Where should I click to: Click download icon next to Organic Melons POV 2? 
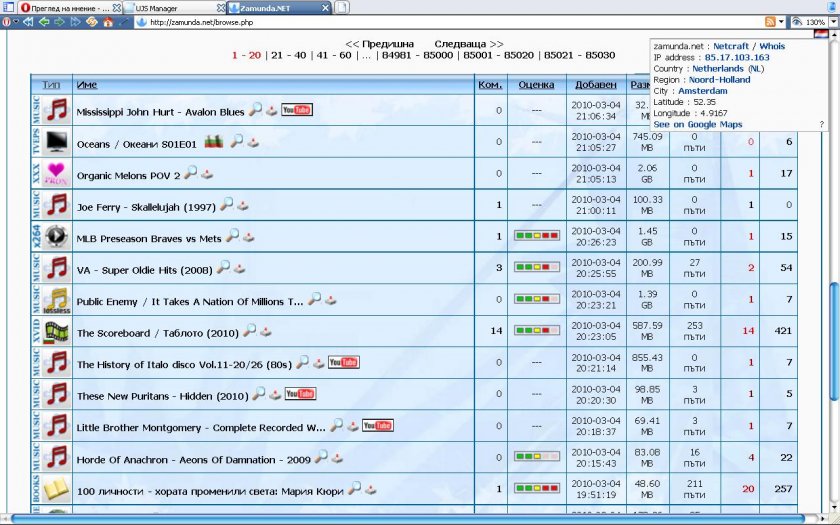[207, 174]
